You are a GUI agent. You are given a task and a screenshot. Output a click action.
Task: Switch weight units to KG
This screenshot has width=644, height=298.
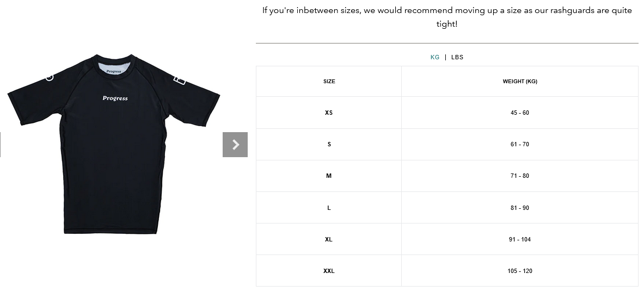pyautogui.click(x=435, y=57)
